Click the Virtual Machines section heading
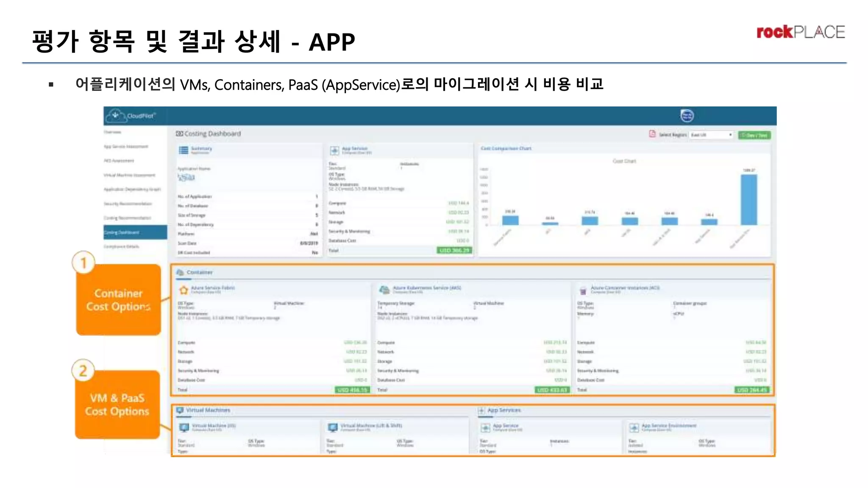 coord(208,410)
